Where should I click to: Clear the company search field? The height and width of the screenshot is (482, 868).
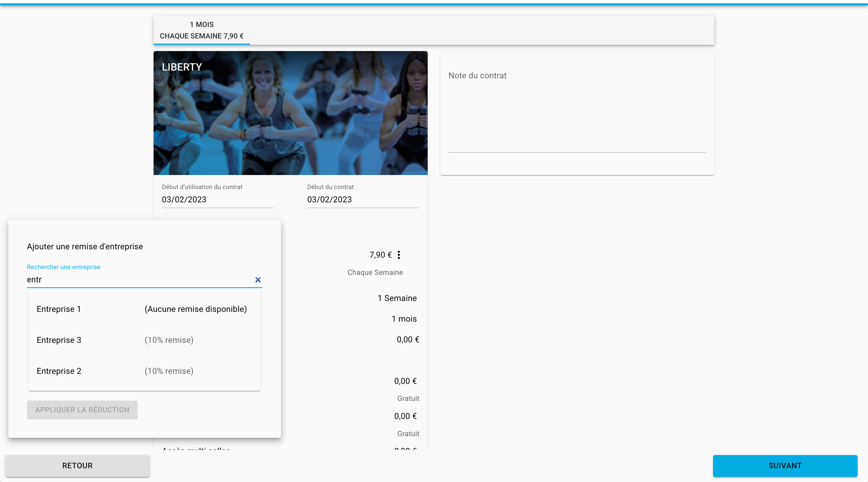pyautogui.click(x=258, y=280)
